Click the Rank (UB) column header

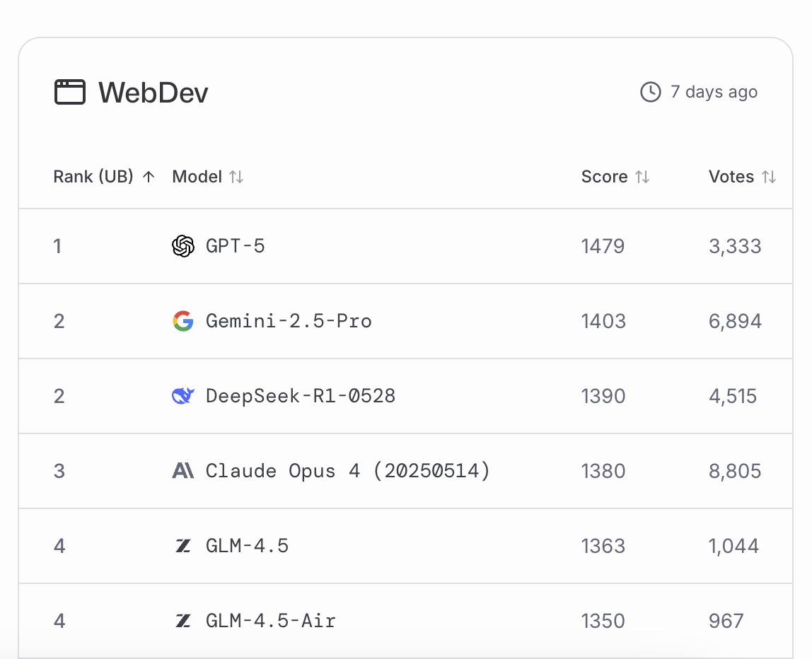[93, 177]
